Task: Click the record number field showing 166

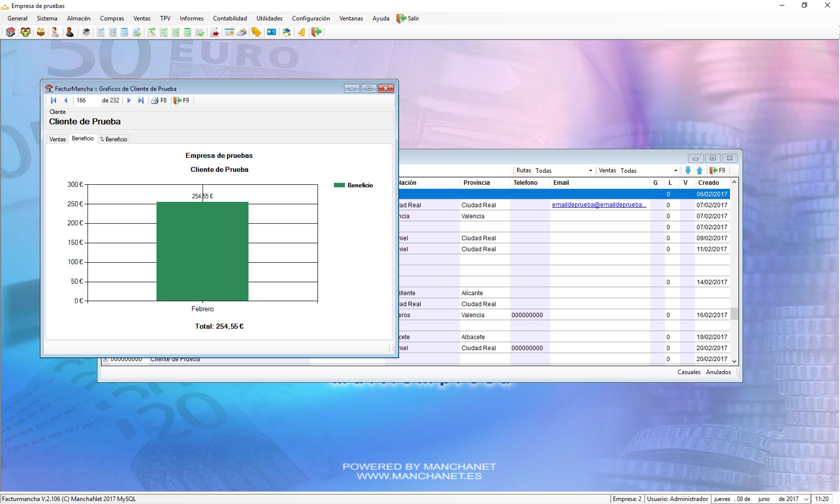Action: [86, 100]
